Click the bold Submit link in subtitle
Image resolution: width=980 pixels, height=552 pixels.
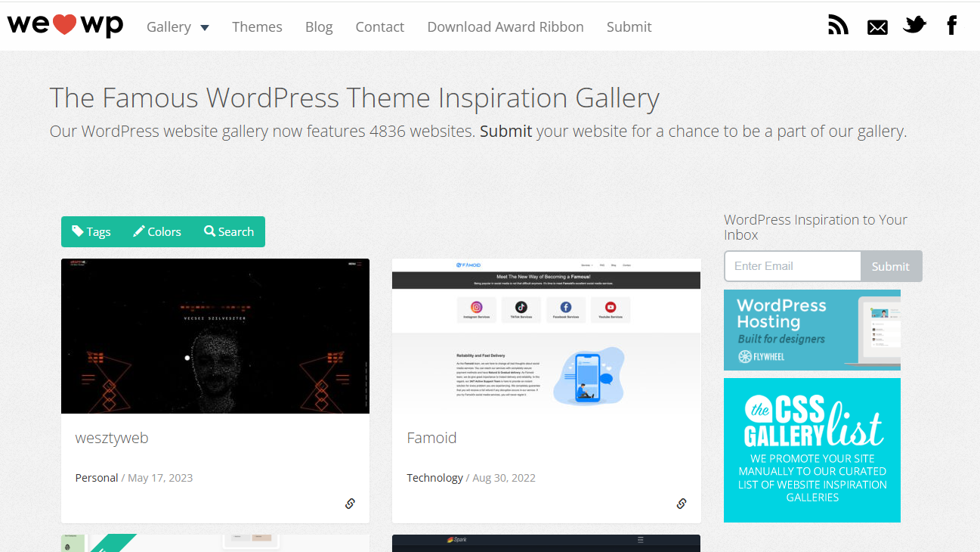[x=505, y=131]
